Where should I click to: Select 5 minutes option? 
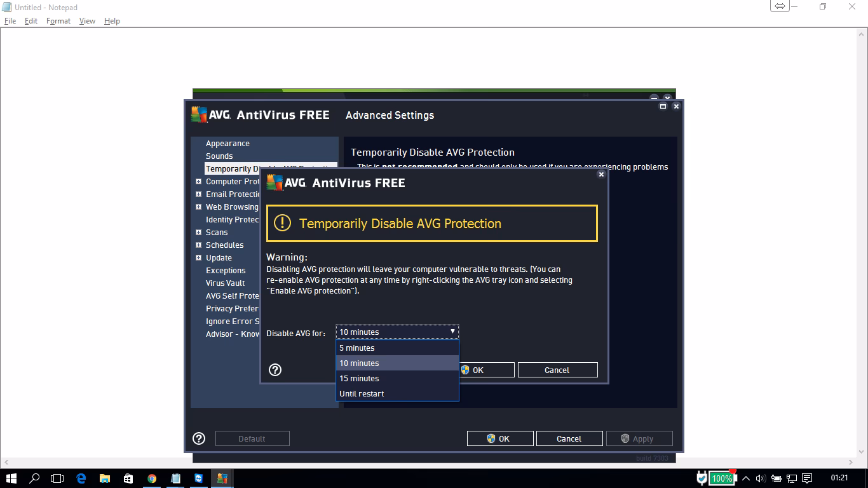397,348
